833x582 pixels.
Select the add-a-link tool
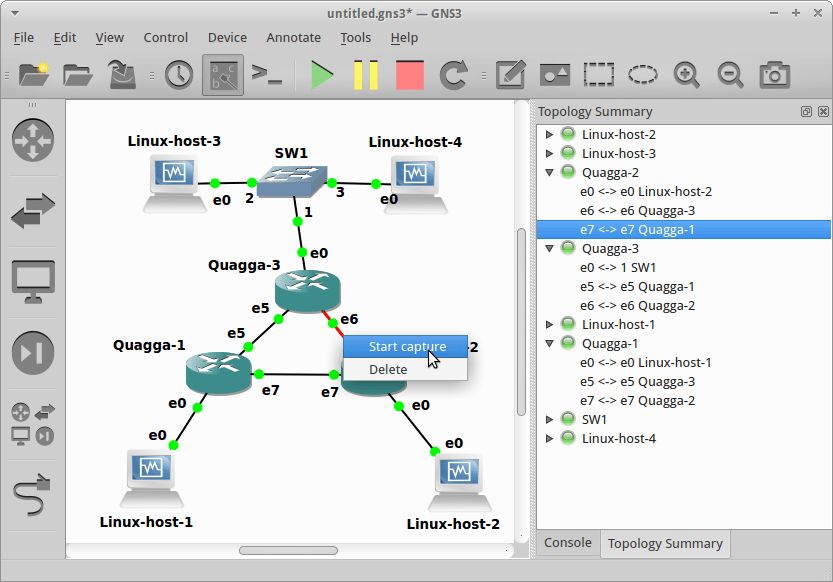click(x=32, y=490)
